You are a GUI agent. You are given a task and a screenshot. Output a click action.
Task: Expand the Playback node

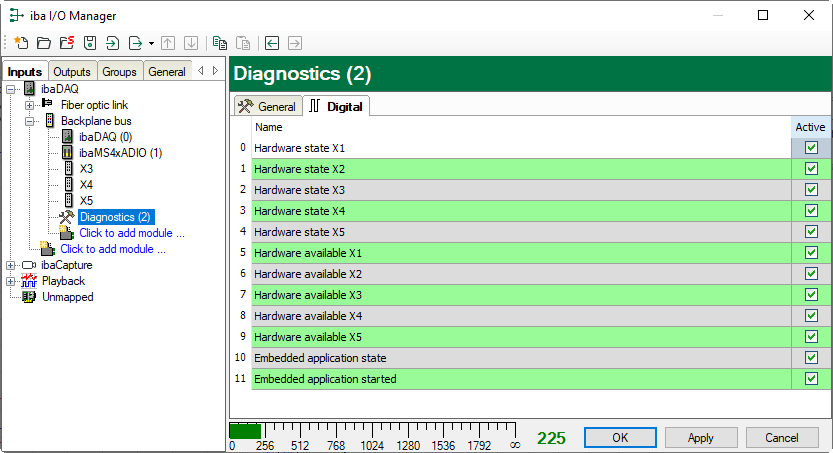coord(11,281)
